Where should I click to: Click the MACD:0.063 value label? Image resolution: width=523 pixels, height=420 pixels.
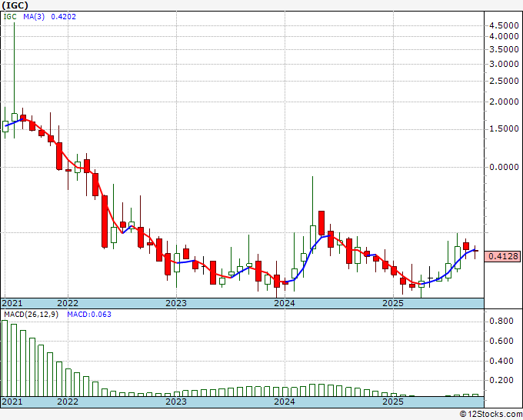click(89, 315)
